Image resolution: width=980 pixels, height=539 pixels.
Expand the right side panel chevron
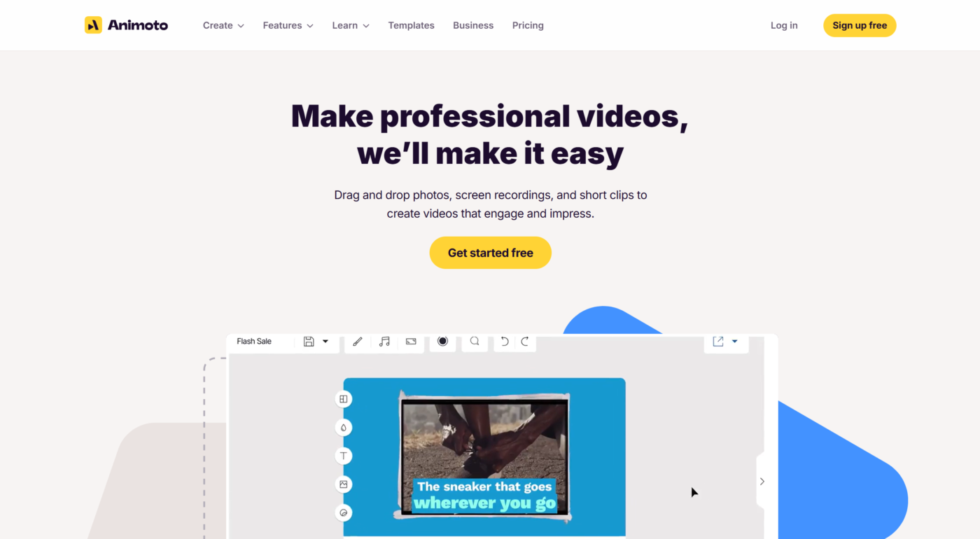click(762, 482)
